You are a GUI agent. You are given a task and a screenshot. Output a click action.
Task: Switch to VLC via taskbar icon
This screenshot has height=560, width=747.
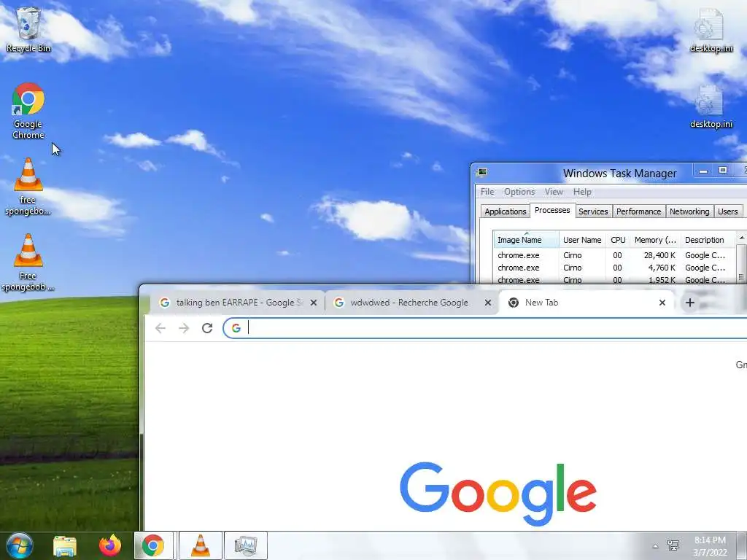[x=200, y=545]
